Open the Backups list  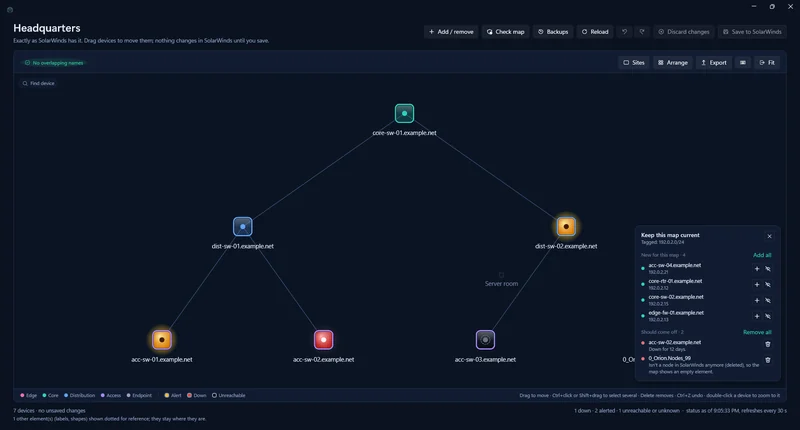[553, 32]
